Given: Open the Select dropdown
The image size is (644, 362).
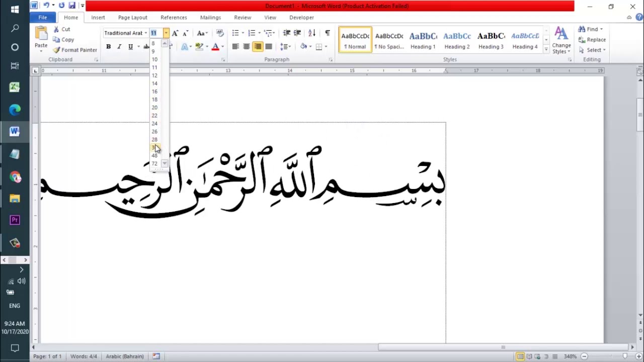Looking at the screenshot, I should (592, 50).
